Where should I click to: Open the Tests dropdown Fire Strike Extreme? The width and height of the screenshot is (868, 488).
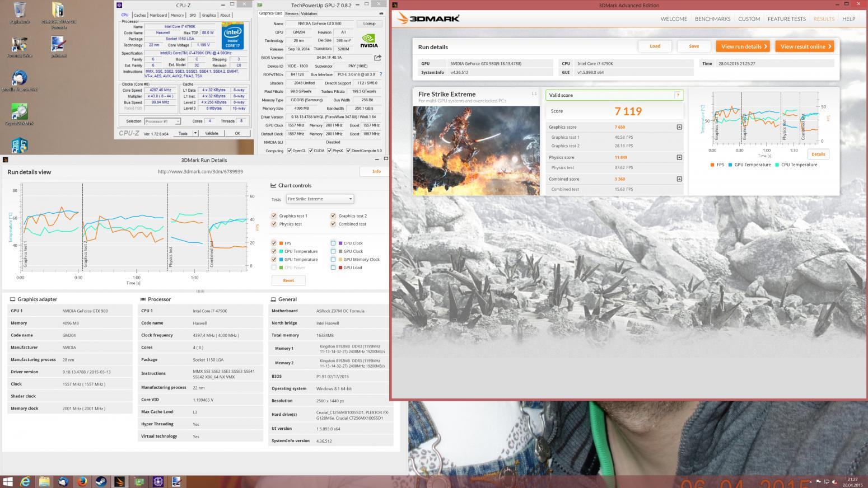tap(320, 199)
